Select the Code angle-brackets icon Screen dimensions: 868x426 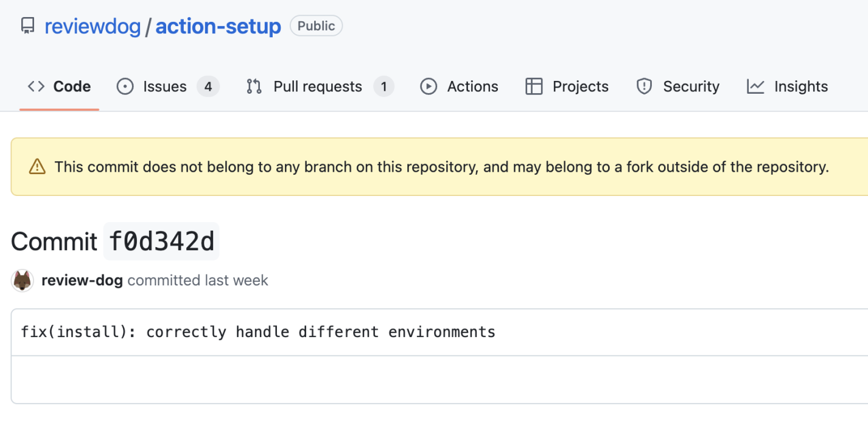(35, 86)
